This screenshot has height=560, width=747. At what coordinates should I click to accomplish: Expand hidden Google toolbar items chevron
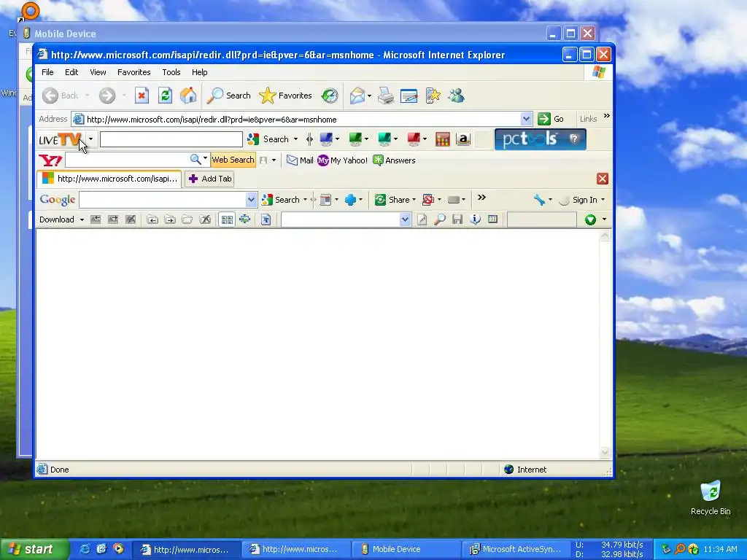tap(481, 198)
